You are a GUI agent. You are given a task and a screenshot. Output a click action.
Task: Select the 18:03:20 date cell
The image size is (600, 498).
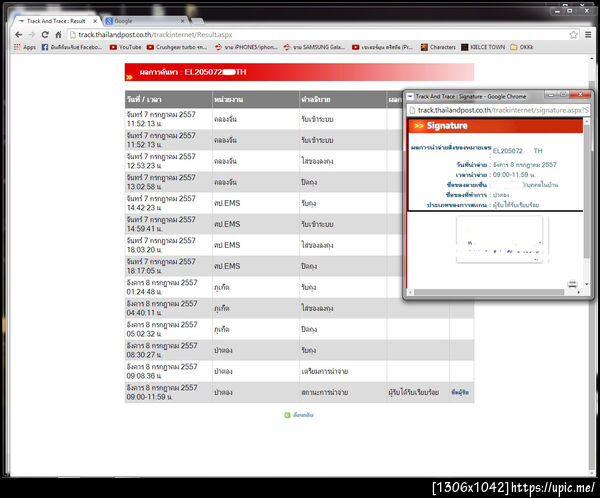pyautogui.click(x=168, y=245)
